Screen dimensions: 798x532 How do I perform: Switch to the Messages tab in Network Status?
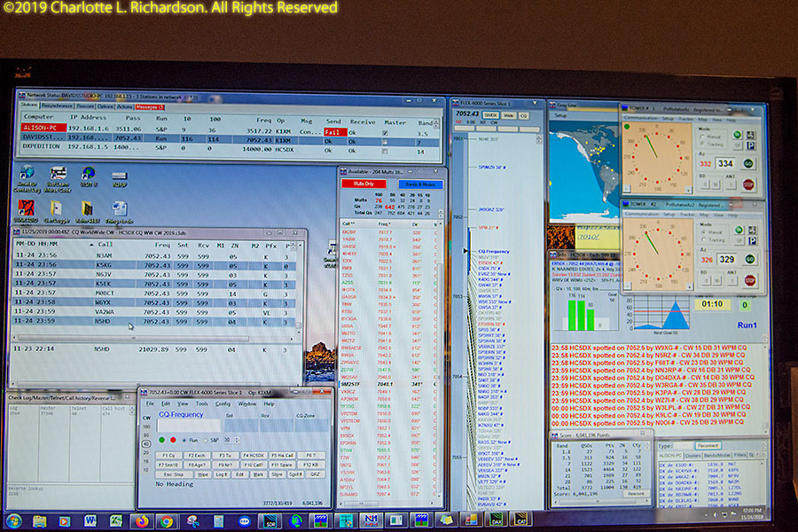pyautogui.click(x=149, y=106)
